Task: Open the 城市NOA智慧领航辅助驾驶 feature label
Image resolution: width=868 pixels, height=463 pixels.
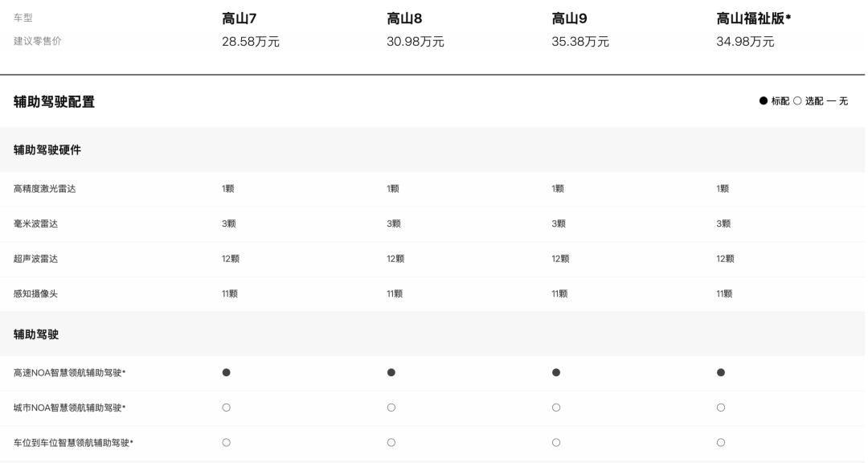Action: tap(69, 408)
